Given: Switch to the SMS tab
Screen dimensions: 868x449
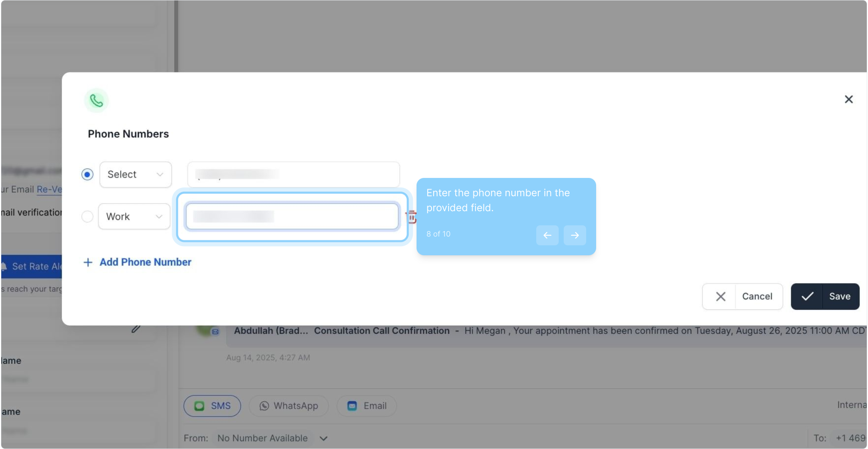Looking at the screenshot, I should (x=212, y=406).
